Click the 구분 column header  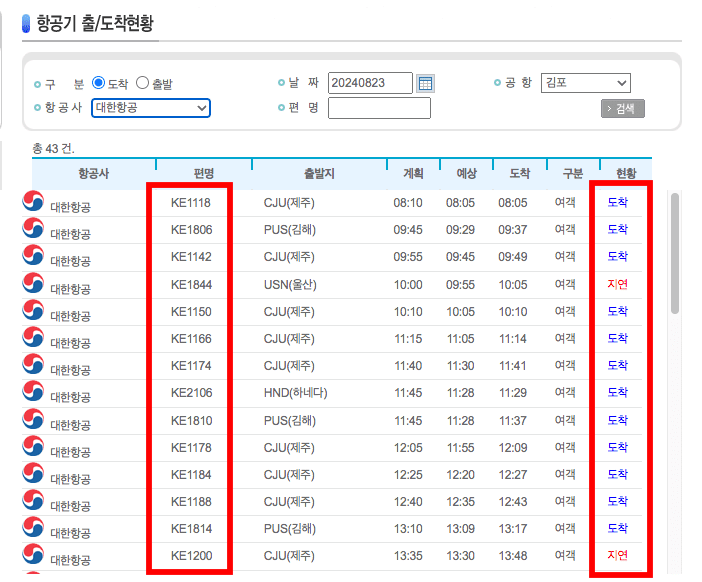(573, 174)
